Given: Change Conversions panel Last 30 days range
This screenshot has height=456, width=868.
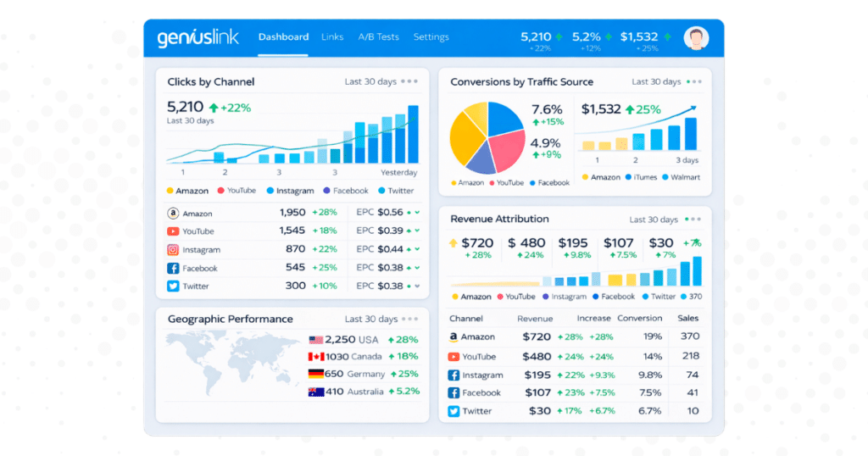Looking at the screenshot, I should point(656,81).
